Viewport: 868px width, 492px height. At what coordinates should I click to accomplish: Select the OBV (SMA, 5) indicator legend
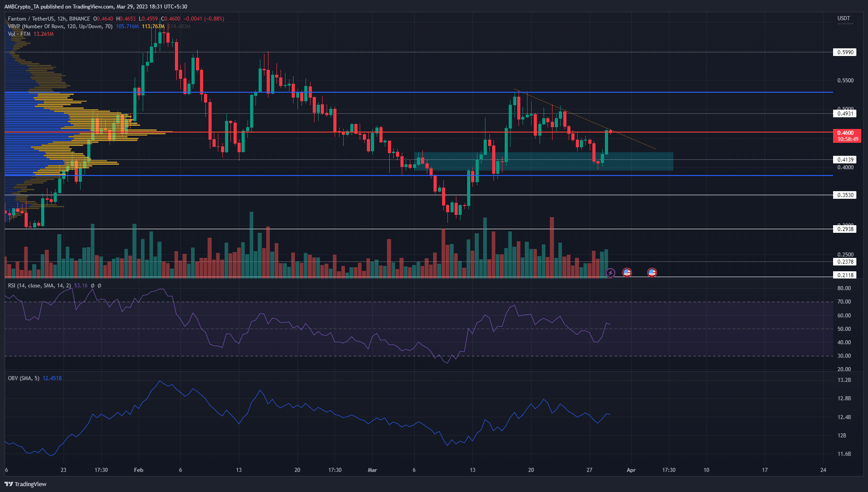pyautogui.click(x=24, y=378)
